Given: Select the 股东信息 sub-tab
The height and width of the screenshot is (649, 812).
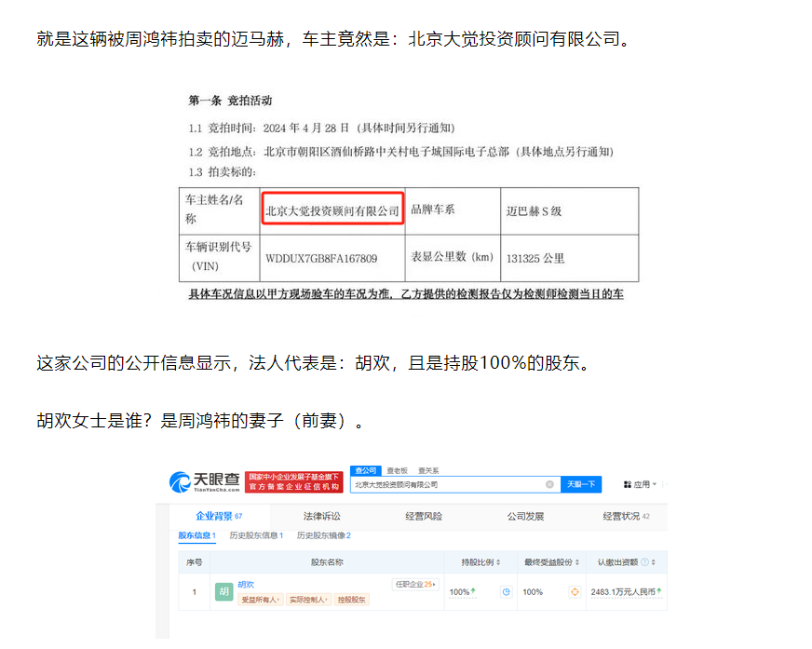Looking at the screenshot, I should (196, 535).
